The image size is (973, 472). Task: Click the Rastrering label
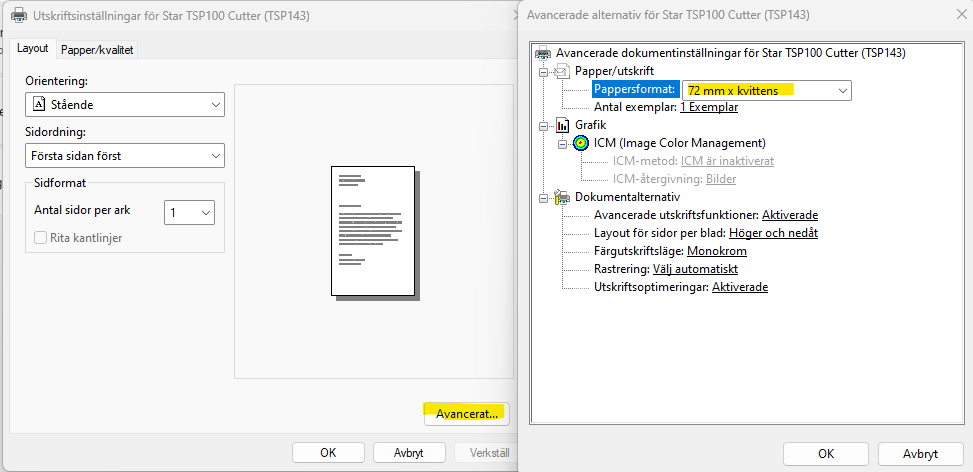point(622,269)
